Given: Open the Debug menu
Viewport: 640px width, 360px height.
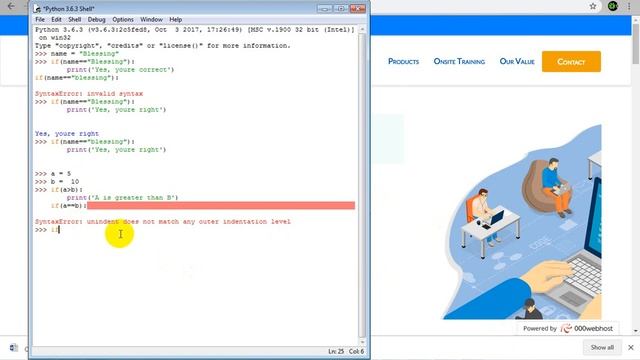Looking at the screenshot, I should coord(96,20).
